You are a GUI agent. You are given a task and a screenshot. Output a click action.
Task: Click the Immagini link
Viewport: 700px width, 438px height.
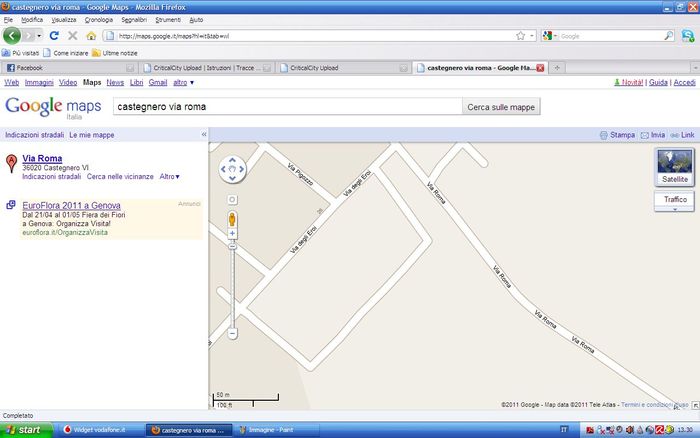[x=39, y=82]
